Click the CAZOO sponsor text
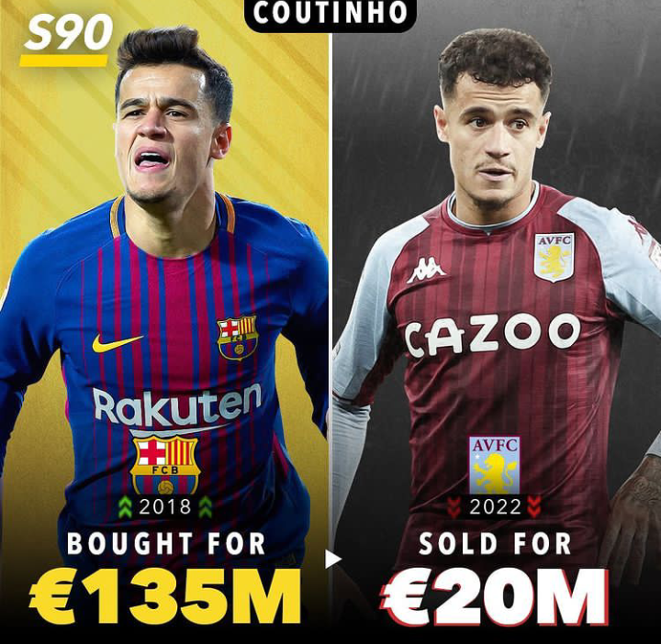Viewport: 661px width, 644px height. tap(492, 335)
